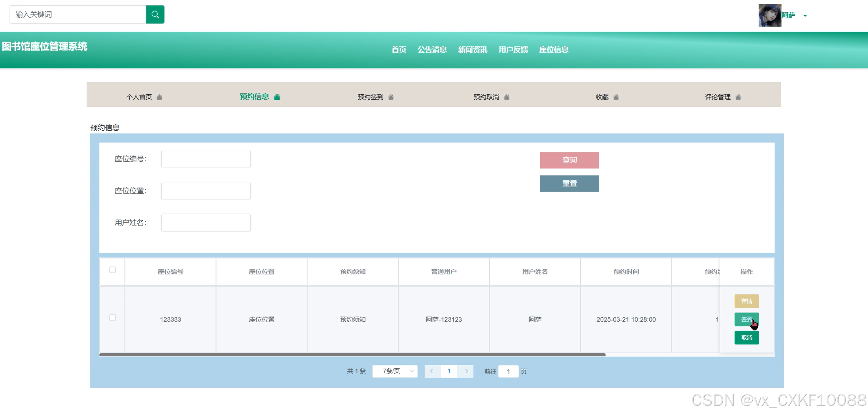The height and width of the screenshot is (414, 868).
Task: Click the previous page arrow in pagination
Action: [431, 371]
